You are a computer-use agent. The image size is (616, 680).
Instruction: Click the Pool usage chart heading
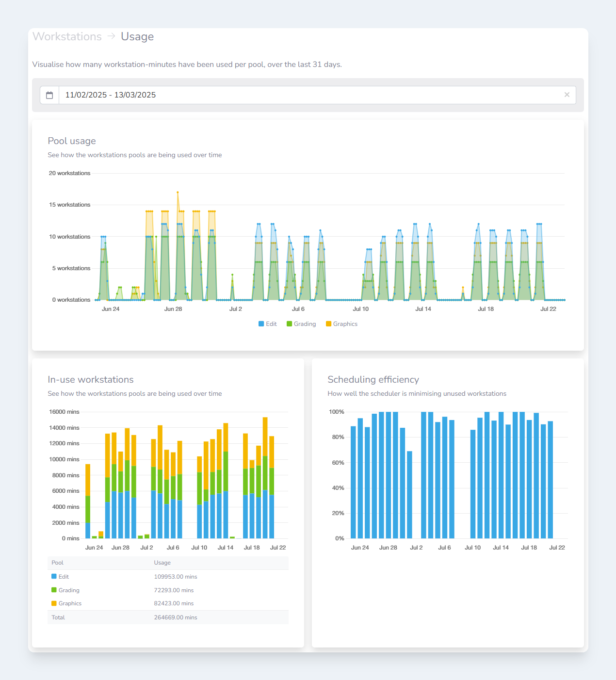click(72, 141)
